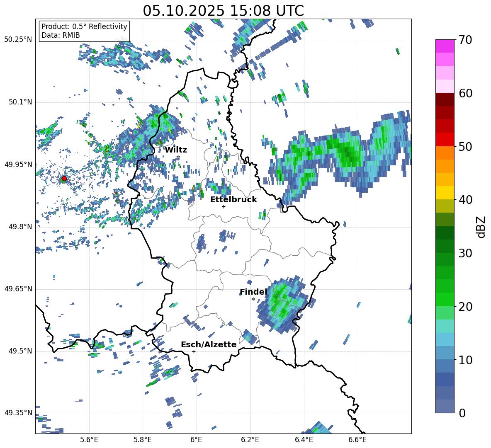Image resolution: width=491 pixels, height=448 pixels.
Task: Click the 49.5°N latitude label
Action: click(x=20, y=351)
